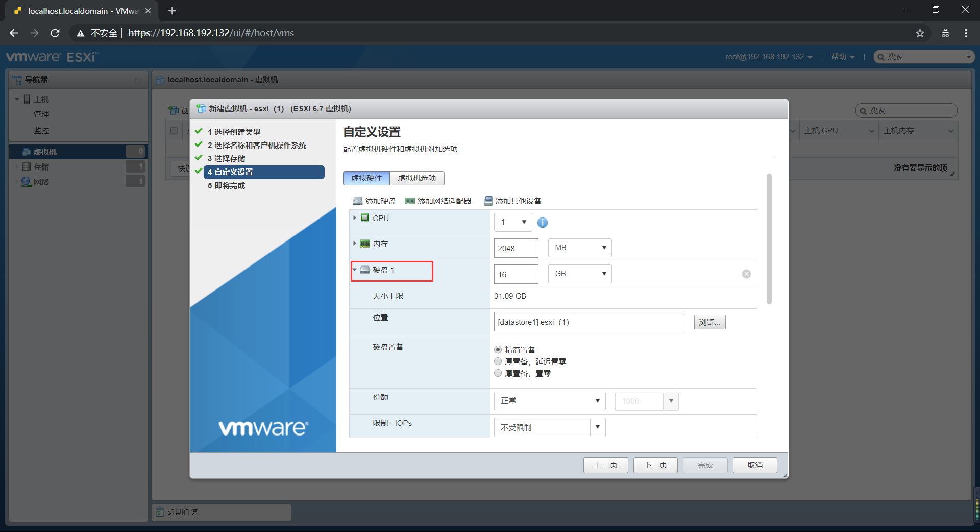This screenshot has width=980, height=532.
Task: Click the CPU chip icon in hardware list
Action: (x=365, y=218)
